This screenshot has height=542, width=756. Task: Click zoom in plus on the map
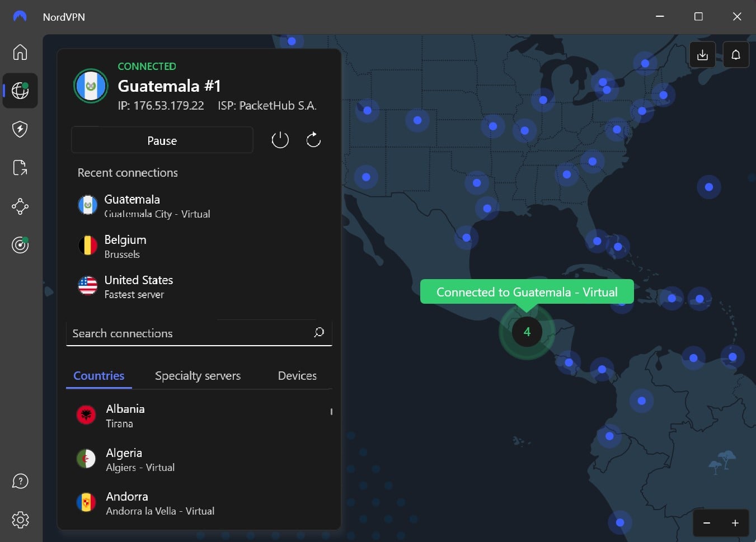[x=735, y=523]
